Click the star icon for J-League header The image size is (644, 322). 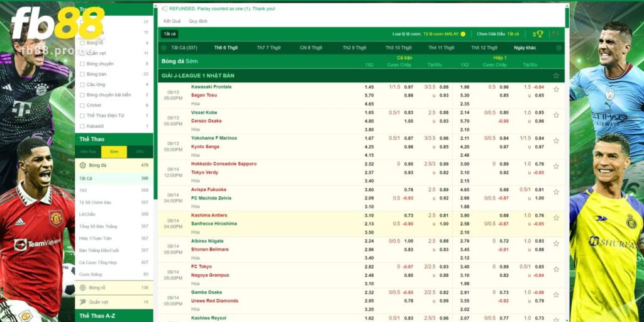click(555, 75)
